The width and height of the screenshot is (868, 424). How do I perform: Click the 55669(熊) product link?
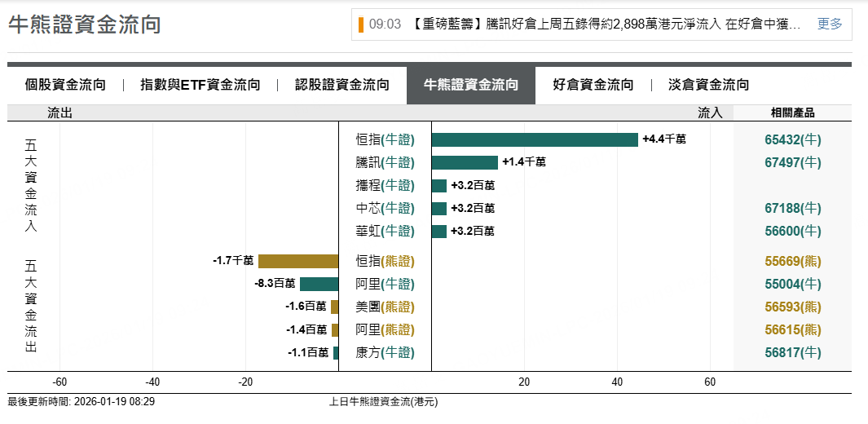pyautogui.click(x=793, y=261)
